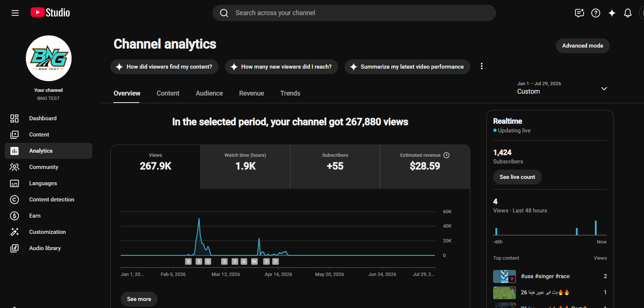The width and height of the screenshot is (644, 308).
Task: Click the clock icon beside Estimated revenue
Action: [x=447, y=155]
